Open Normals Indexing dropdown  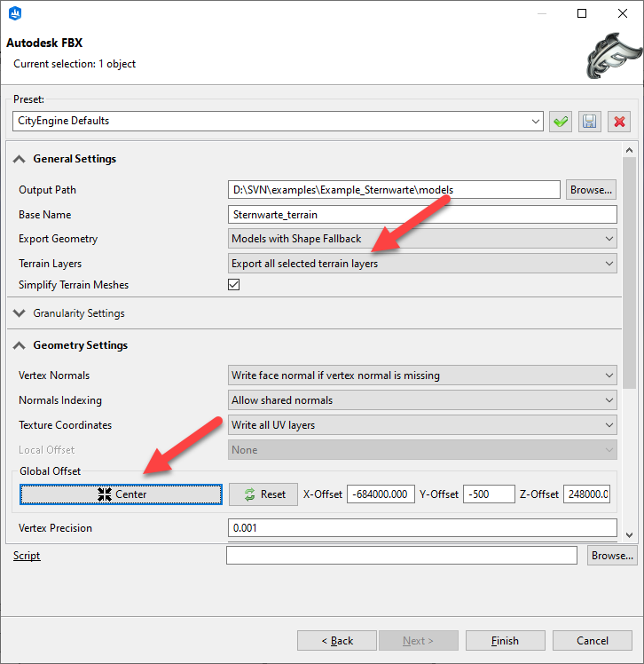[422, 400]
